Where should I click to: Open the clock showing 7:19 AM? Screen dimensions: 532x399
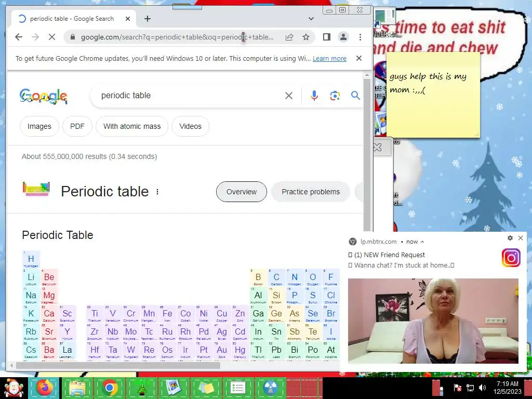(x=508, y=388)
